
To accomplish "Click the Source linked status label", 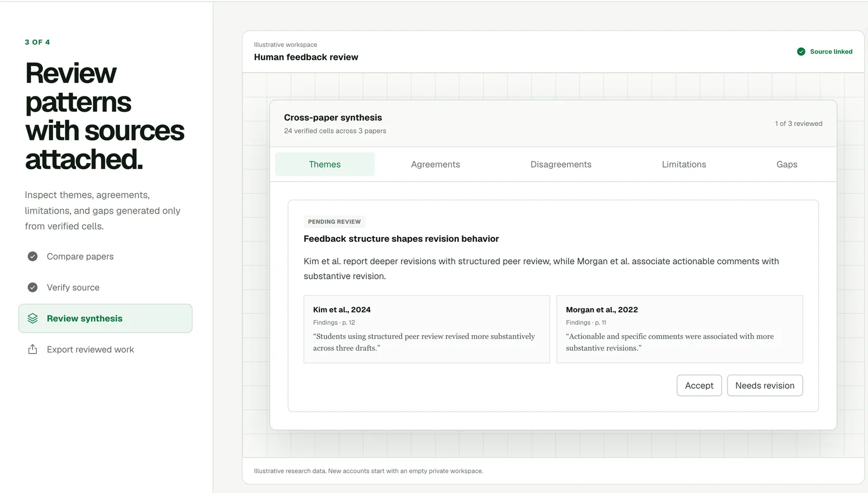I will [x=831, y=52].
